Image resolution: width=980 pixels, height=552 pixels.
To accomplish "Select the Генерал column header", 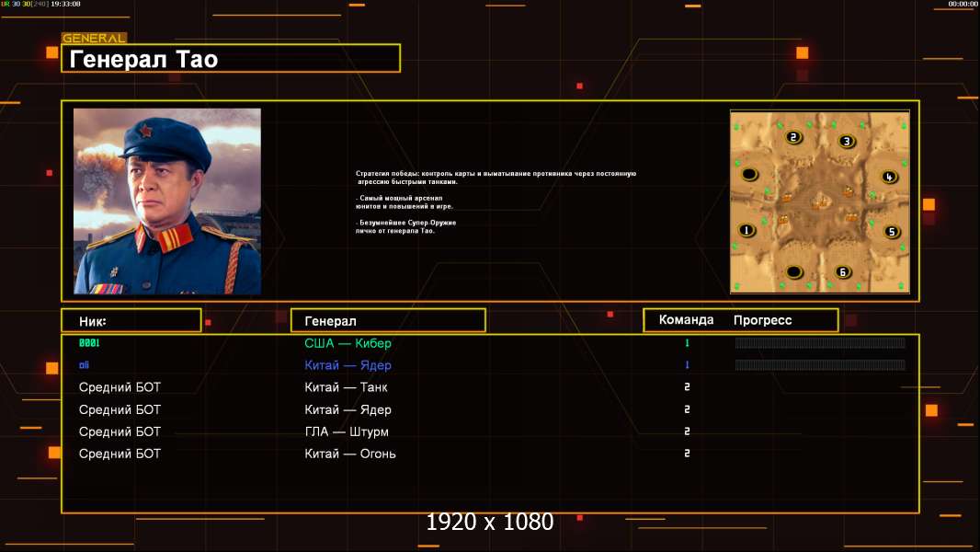I will 388,320.
